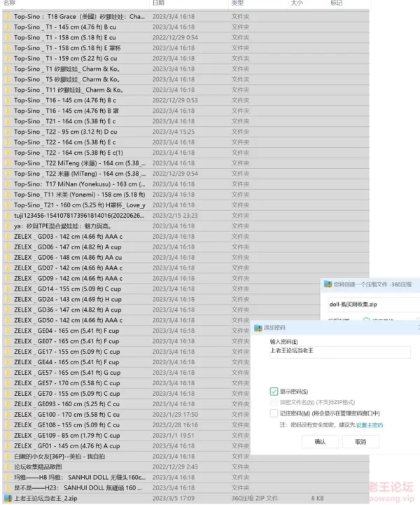Click folder icon for tuji123456 folder
Screen dimensions: 420x505
click(7, 216)
